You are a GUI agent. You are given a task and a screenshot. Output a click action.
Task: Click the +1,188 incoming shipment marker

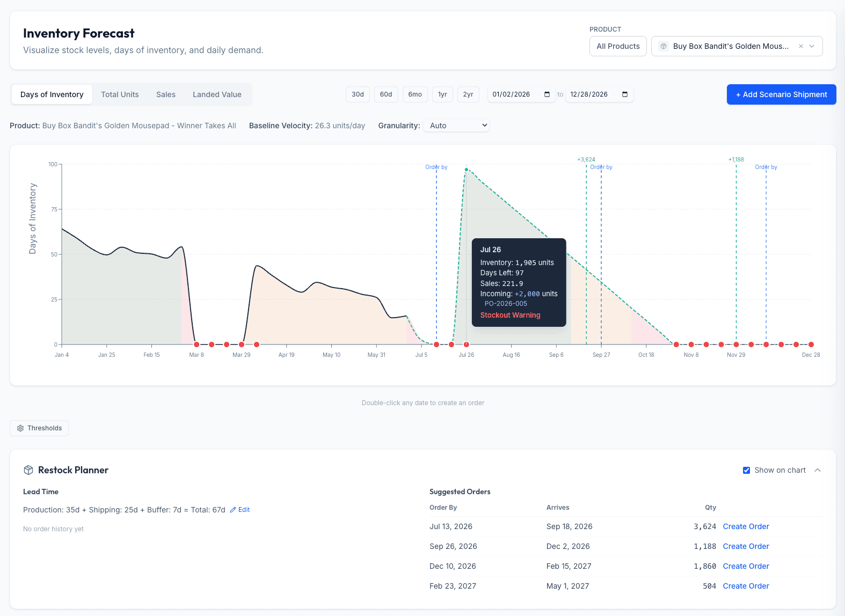pos(736,159)
